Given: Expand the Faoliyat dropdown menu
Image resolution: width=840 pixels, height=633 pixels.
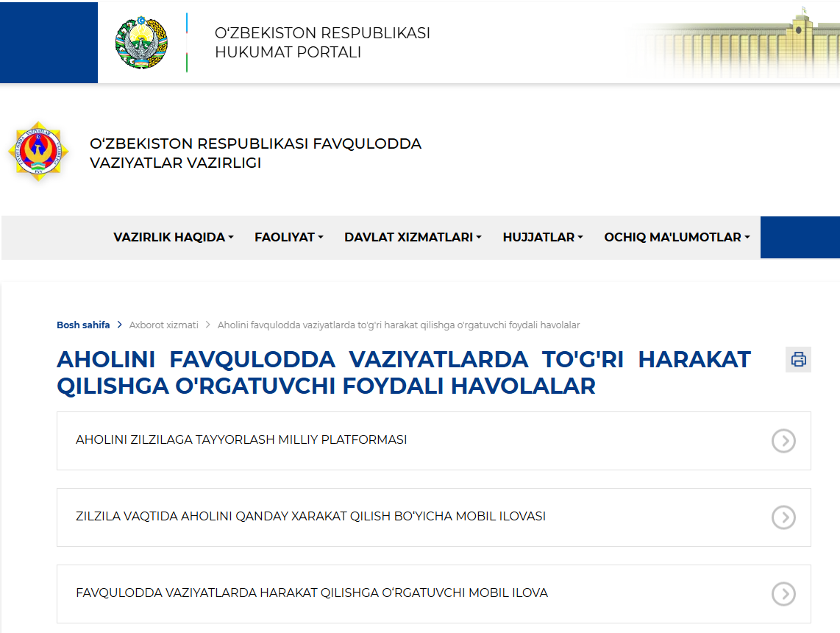Looking at the screenshot, I should coord(288,237).
